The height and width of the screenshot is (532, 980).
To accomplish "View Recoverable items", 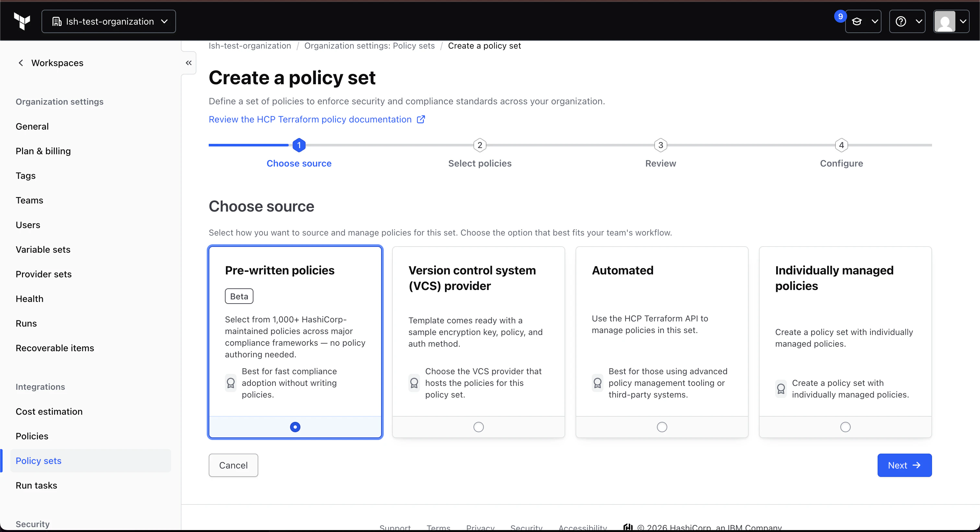I will click(x=55, y=348).
